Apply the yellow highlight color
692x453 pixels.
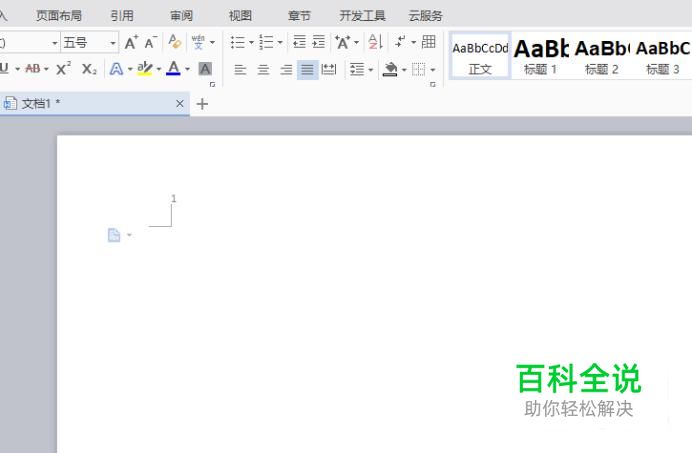pyautogui.click(x=145, y=69)
